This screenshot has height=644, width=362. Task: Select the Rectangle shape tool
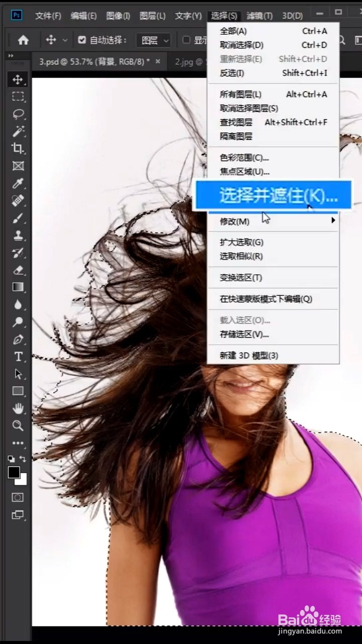tap(18, 391)
